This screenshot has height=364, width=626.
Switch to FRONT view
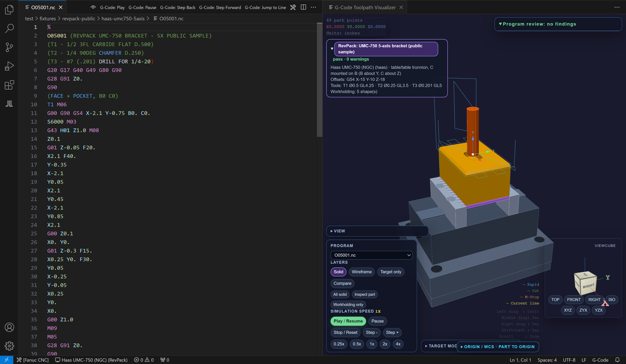pos(574,299)
